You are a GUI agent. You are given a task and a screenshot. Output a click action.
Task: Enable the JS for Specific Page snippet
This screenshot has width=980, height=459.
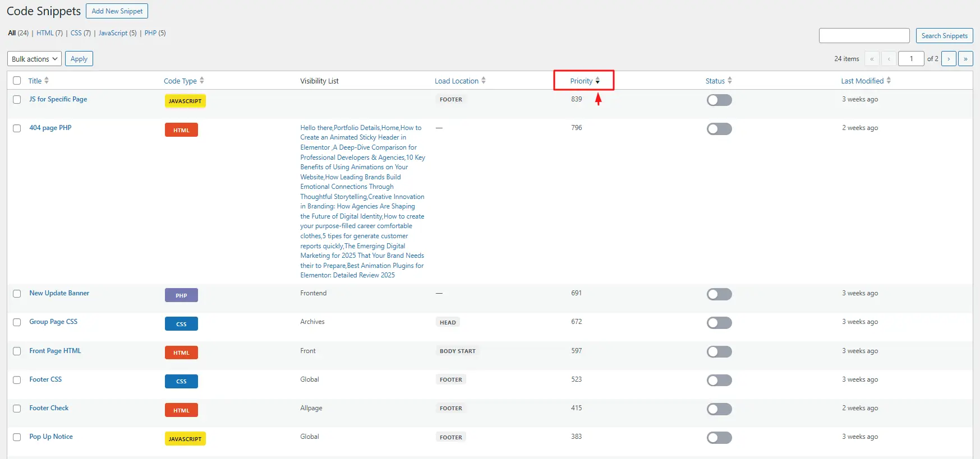719,100
